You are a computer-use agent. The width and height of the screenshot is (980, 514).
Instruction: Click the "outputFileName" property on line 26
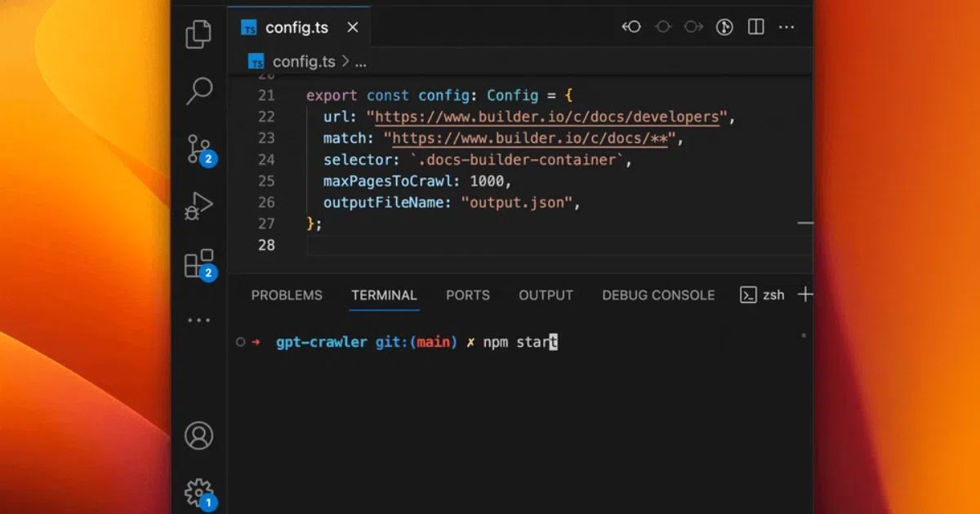point(383,202)
